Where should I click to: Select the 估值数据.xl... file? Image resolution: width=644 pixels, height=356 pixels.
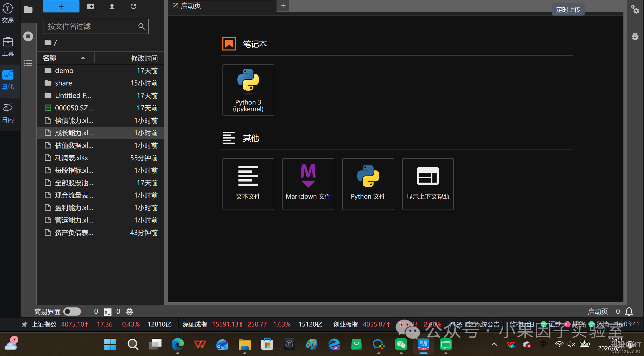coord(100,145)
